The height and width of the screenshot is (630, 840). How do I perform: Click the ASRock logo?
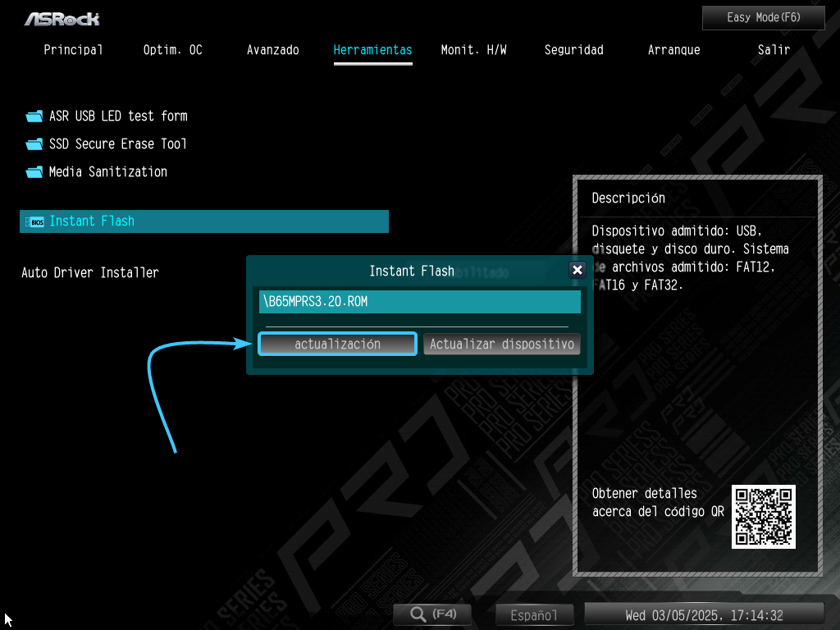point(62,20)
